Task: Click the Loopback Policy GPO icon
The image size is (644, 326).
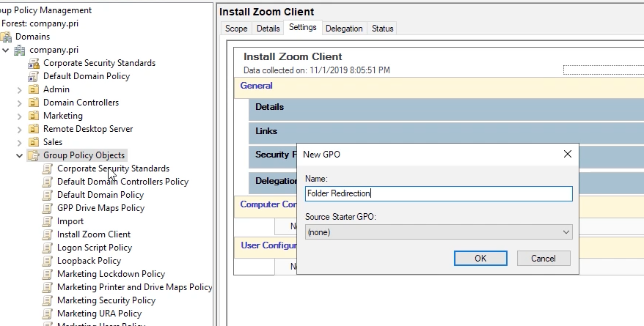Action: coord(48,261)
